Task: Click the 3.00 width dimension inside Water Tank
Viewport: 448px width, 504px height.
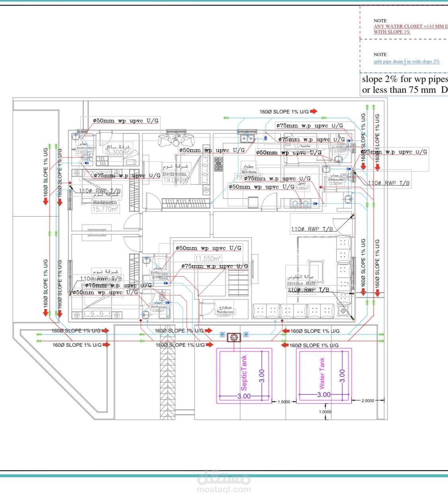Action: pyautogui.click(x=324, y=395)
